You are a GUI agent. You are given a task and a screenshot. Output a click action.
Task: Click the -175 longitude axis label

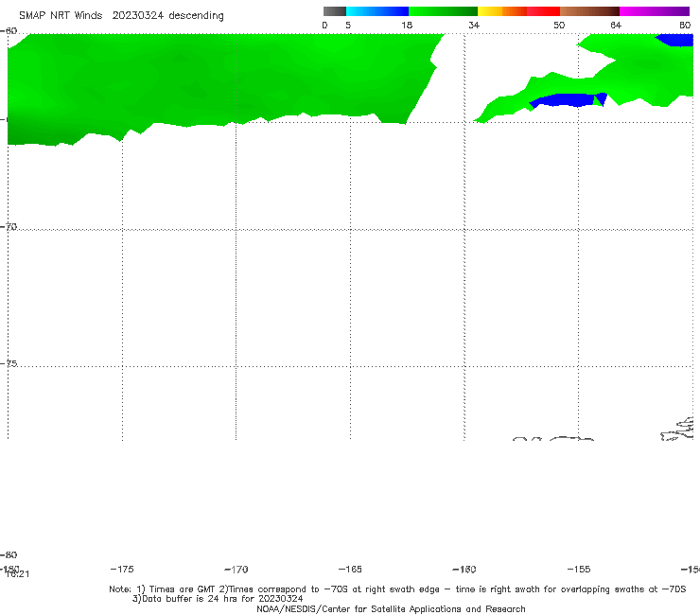pos(122,570)
